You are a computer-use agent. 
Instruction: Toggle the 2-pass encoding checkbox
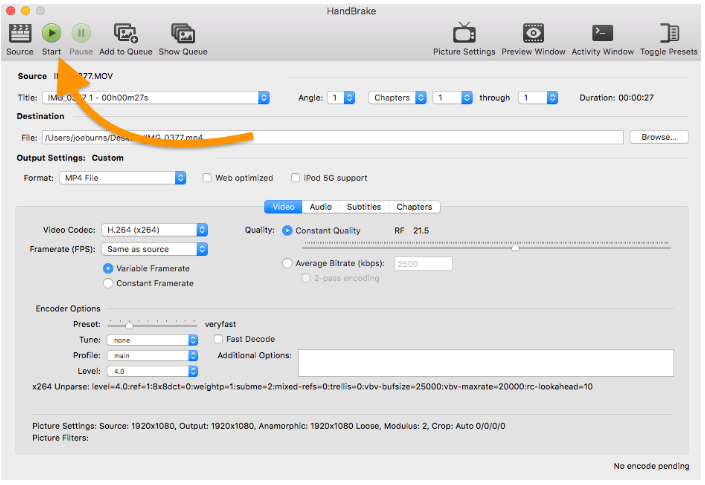coord(306,278)
